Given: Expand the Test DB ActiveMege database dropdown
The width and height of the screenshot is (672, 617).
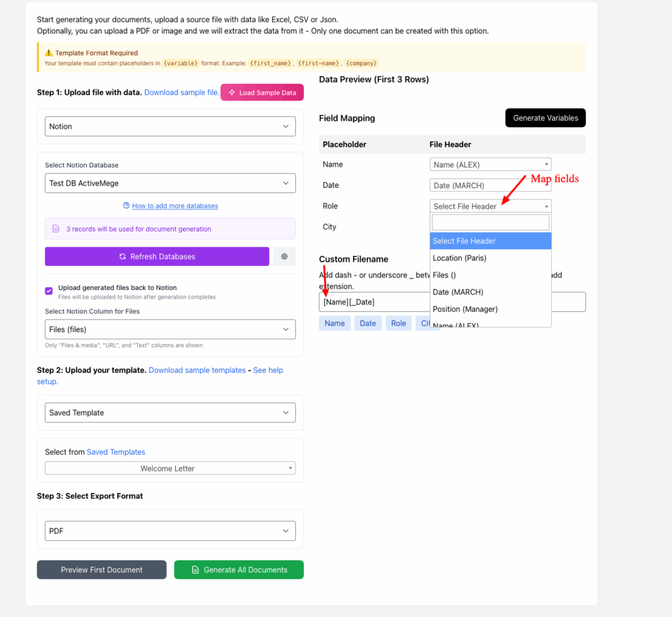Looking at the screenshot, I should coord(170,183).
